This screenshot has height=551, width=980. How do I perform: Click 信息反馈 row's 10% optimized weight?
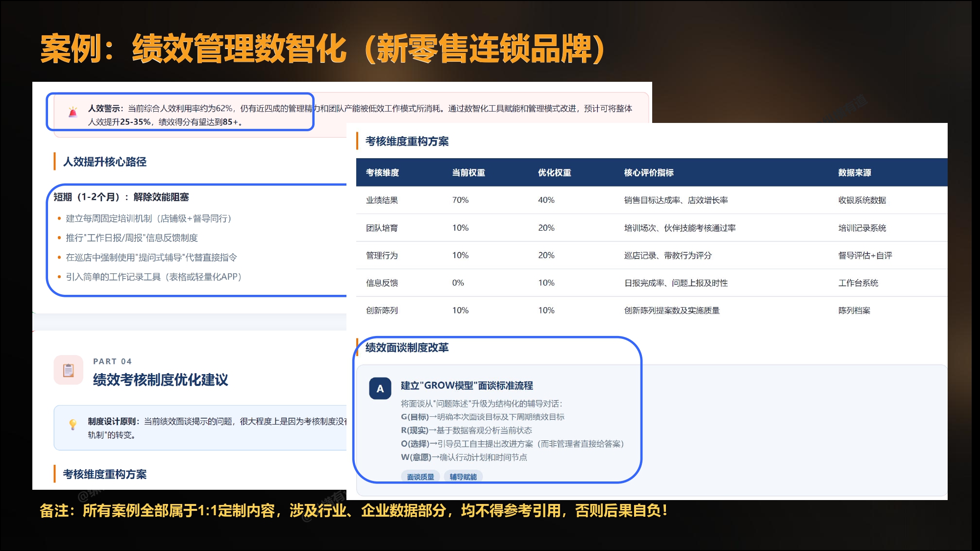click(546, 283)
